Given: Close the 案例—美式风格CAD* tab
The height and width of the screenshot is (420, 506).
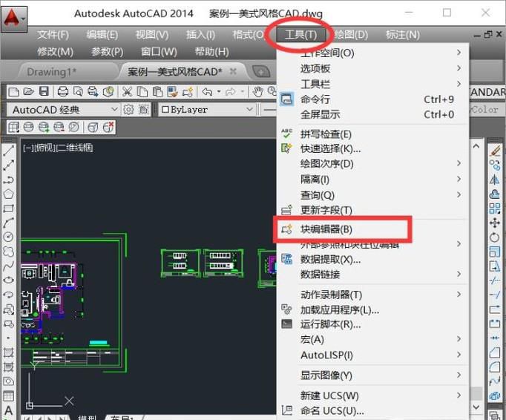Looking at the screenshot, I should [233, 71].
